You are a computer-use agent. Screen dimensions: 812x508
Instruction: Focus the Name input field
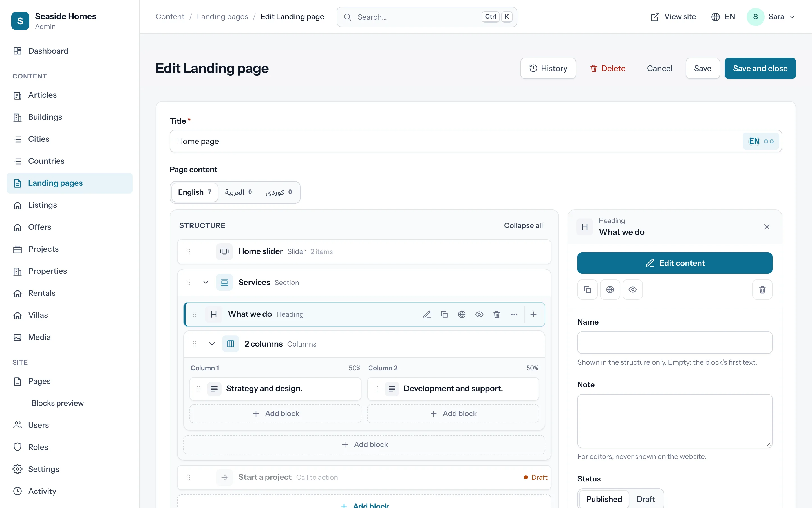pyautogui.click(x=675, y=343)
